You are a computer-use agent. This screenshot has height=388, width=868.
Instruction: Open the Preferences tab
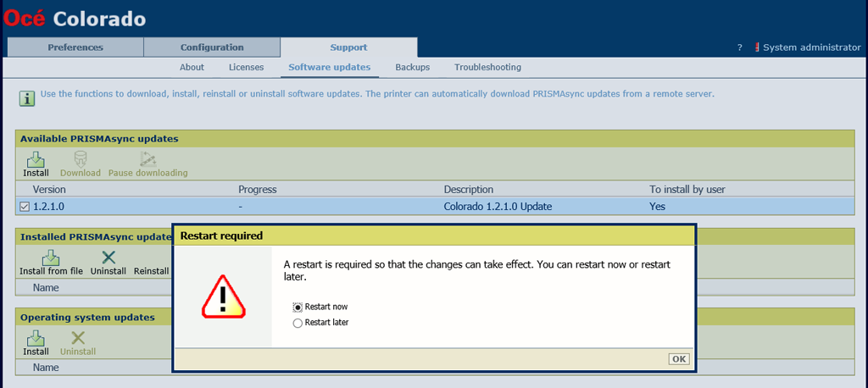click(x=75, y=47)
